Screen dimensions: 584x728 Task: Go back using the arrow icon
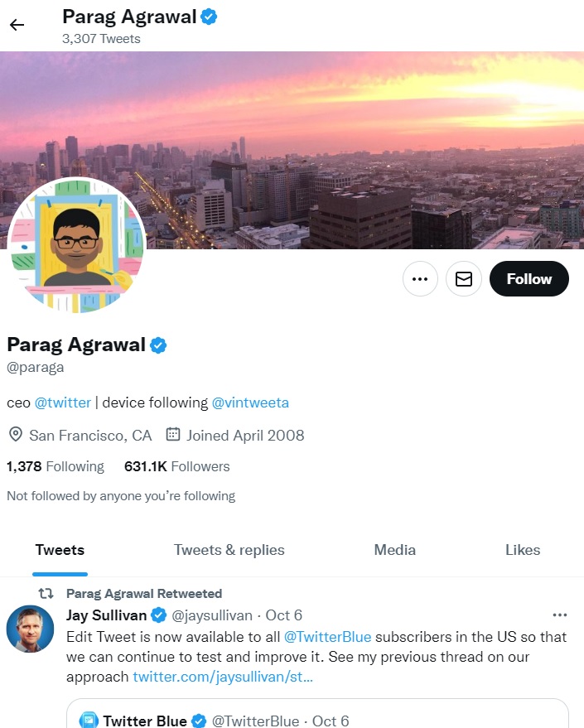17,25
